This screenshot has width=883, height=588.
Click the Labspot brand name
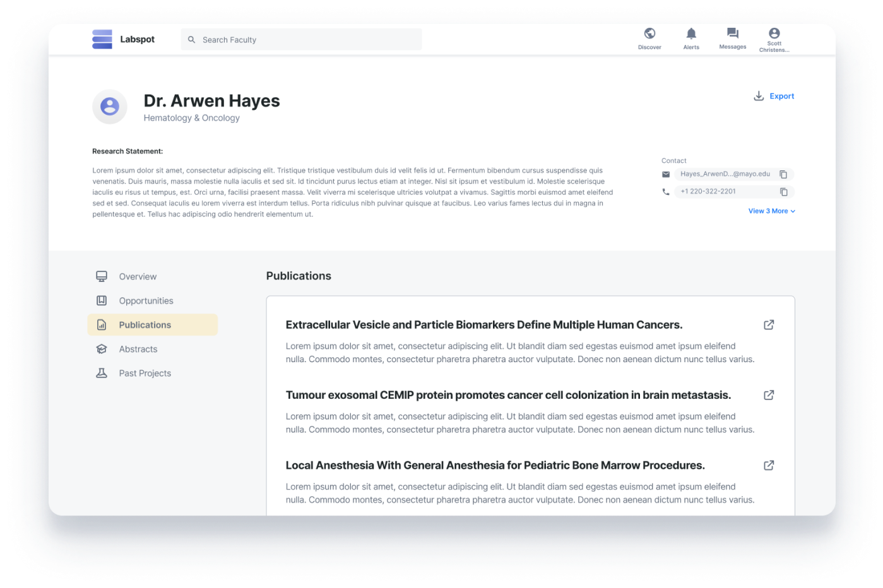pos(137,39)
